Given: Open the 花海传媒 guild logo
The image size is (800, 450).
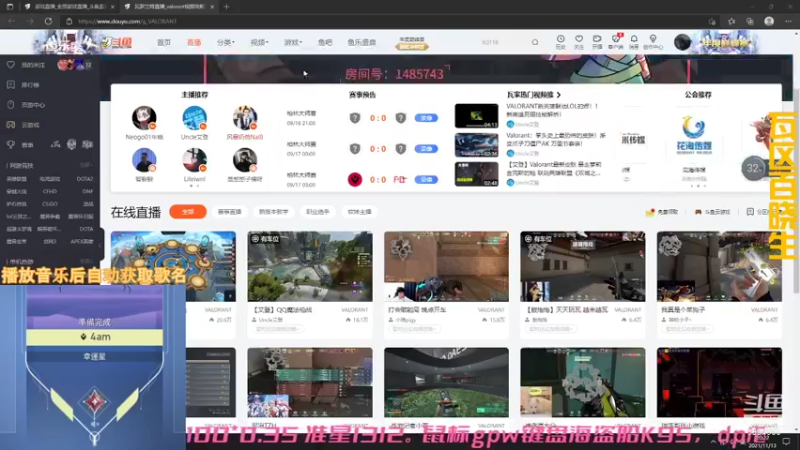Looking at the screenshot, I should 693,136.
